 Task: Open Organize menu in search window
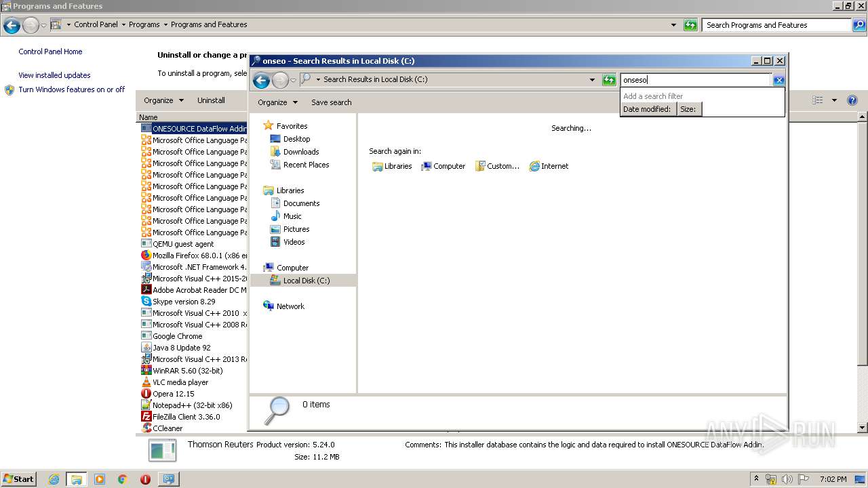coord(277,102)
